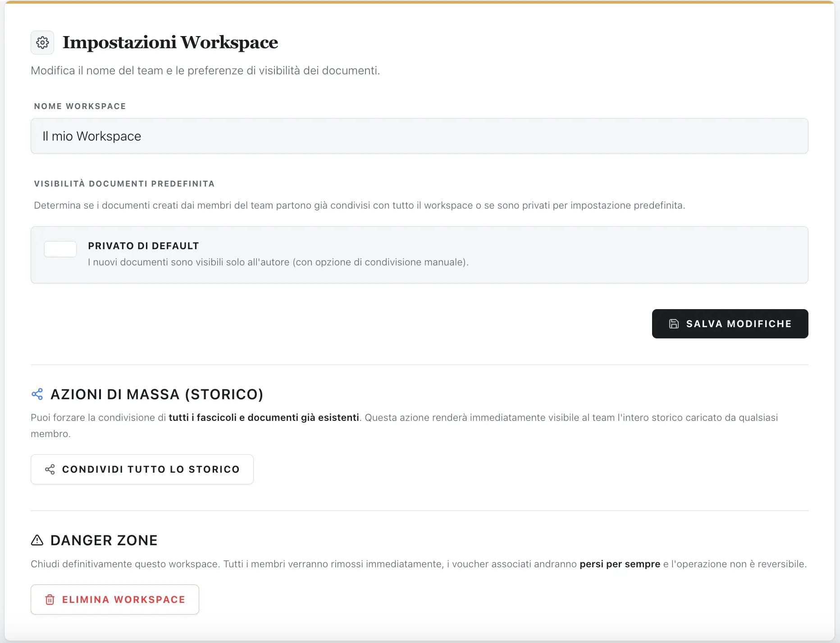Viewport: 840px width, 643px height.
Task: Click the blue share icon beside Azioni di Massa
Action: click(37, 394)
